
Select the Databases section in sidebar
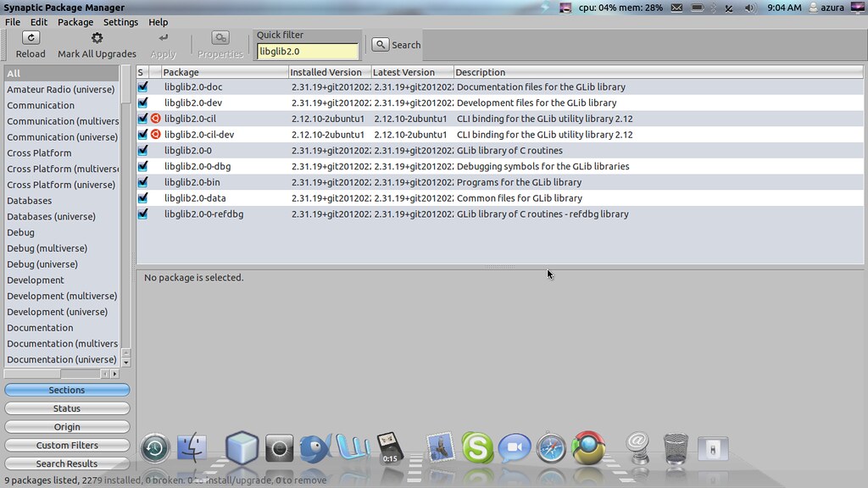30,201
